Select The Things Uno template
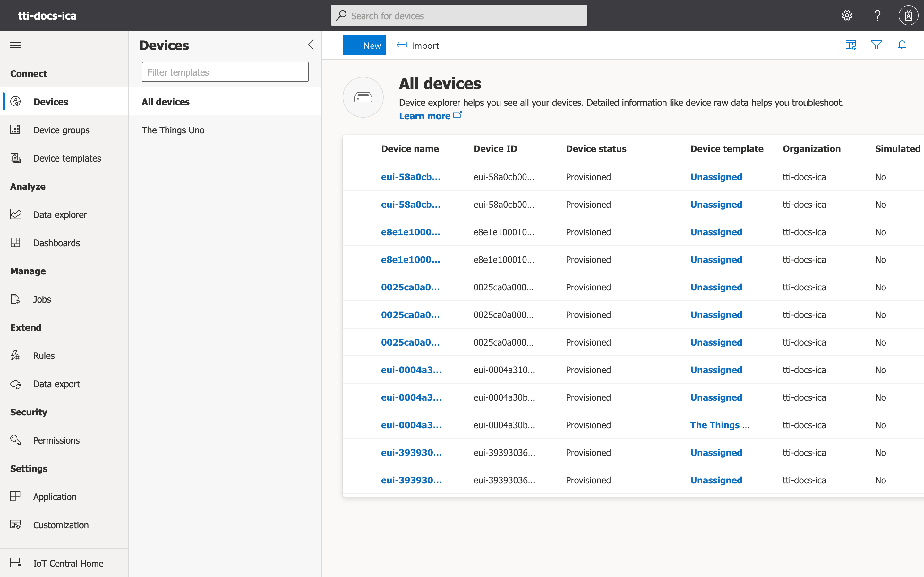 point(173,130)
